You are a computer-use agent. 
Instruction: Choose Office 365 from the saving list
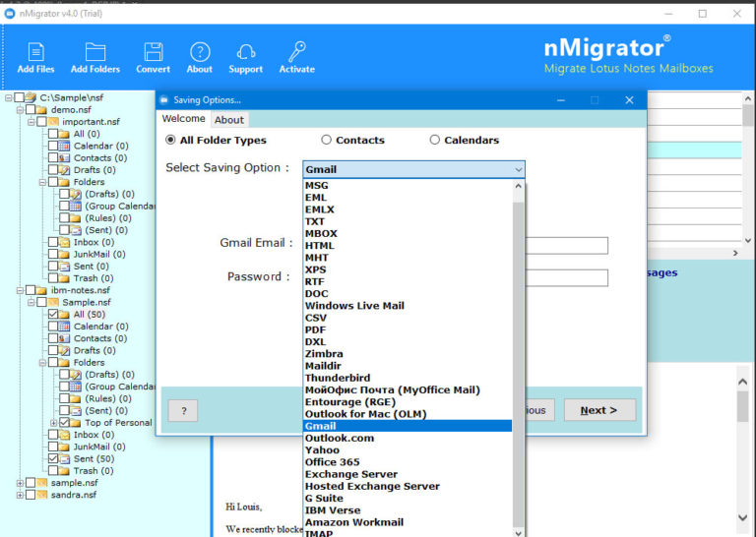408,462
